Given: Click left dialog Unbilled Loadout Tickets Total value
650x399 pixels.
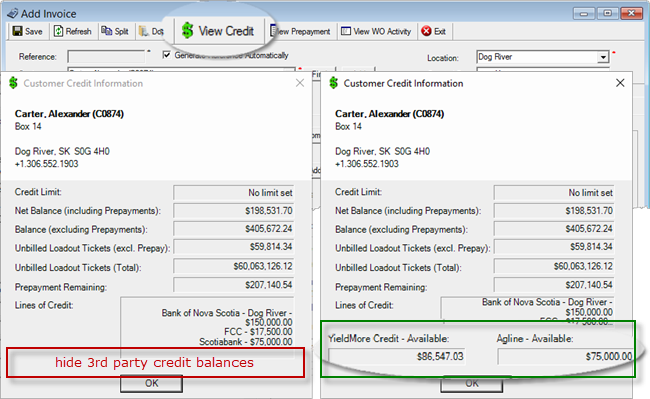Looking at the screenshot, I should pos(233,266).
